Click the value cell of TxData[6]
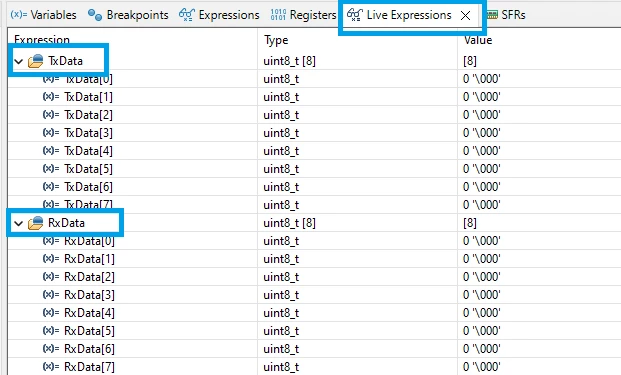 pos(482,187)
